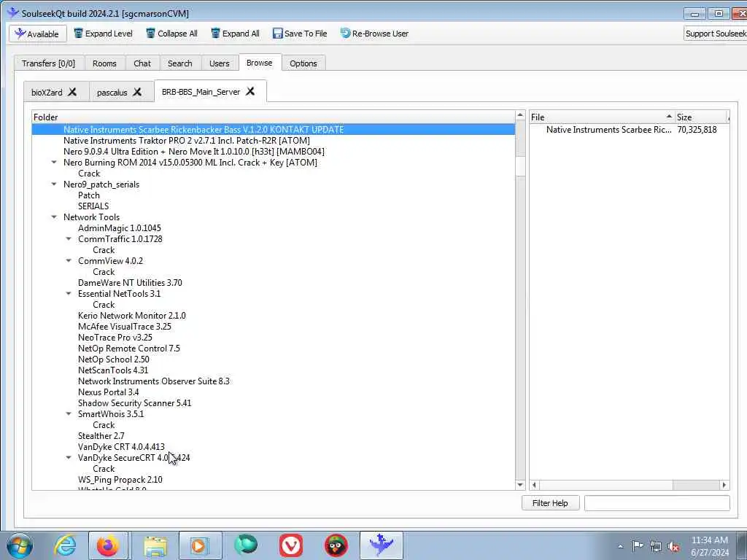
Task: Collapse the CommView 4.0.2 folder
Action: click(69, 261)
